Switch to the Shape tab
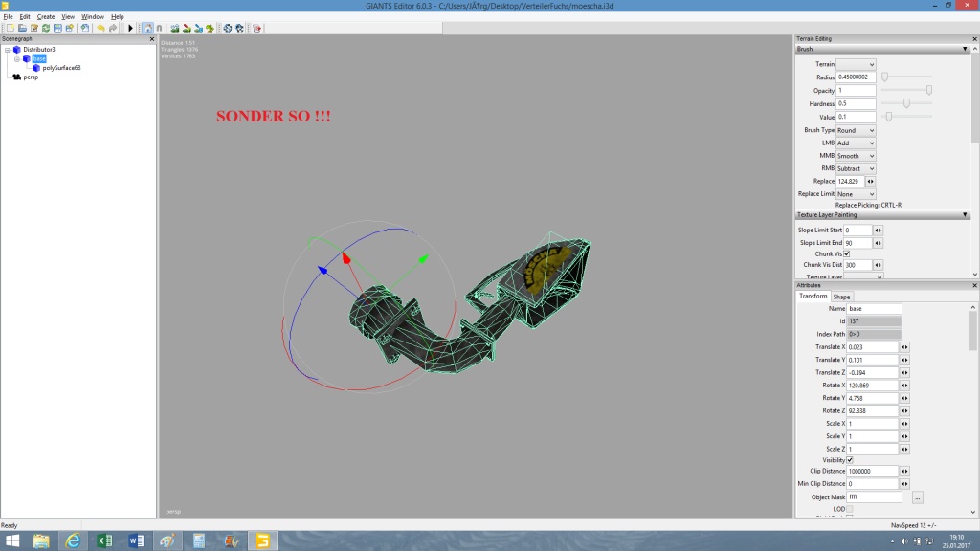Screen dimensions: 980x551 point(841,297)
